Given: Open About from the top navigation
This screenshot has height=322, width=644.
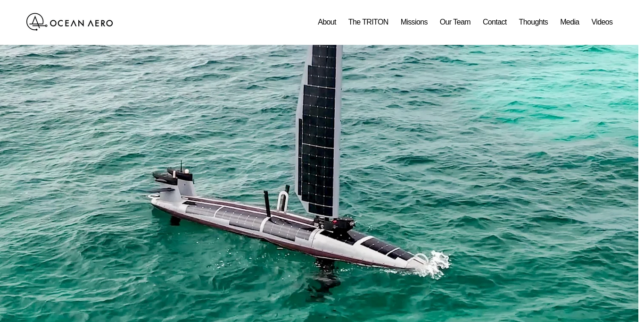Looking at the screenshot, I should click(327, 22).
